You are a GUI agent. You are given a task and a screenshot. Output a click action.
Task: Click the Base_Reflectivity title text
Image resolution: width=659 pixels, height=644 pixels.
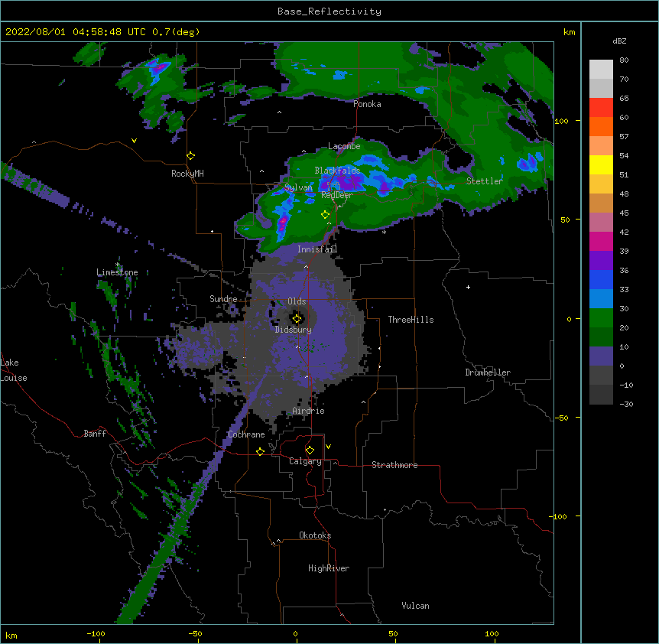coord(329,11)
